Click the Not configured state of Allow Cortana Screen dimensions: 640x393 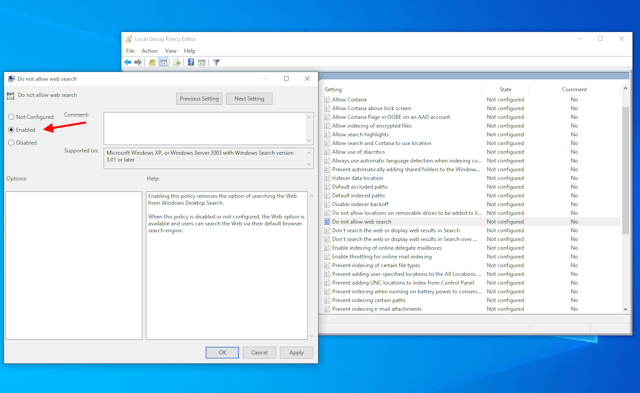pos(505,100)
